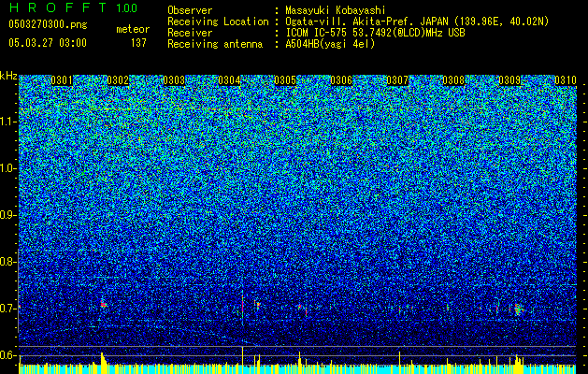Click the tall yellow level peak below 0304
The height and width of the screenshot is (374, 588).
[243, 356]
